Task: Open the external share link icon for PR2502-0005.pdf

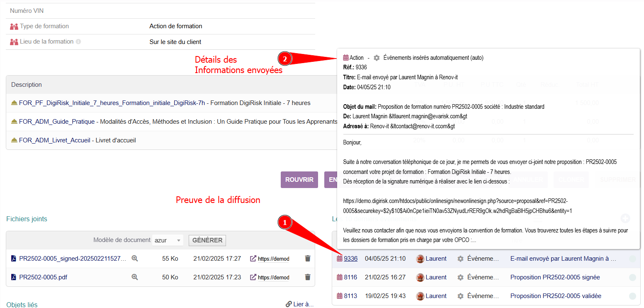Action: (x=253, y=277)
